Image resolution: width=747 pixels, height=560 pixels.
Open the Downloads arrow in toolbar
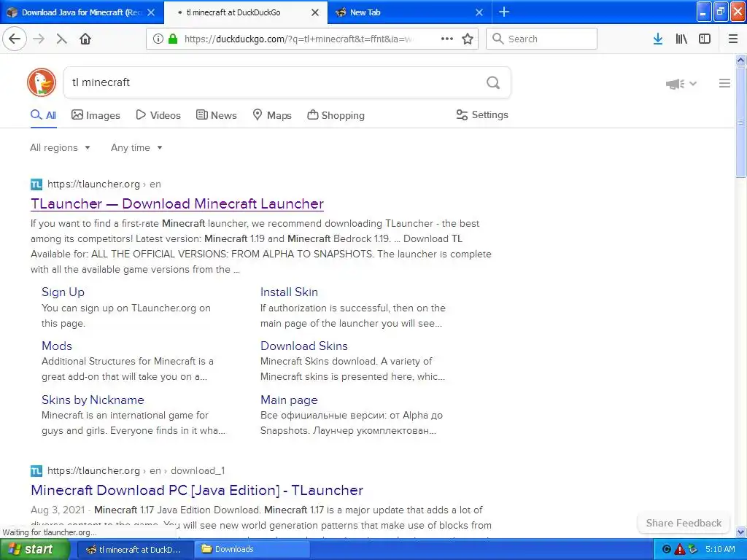point(658,39)
